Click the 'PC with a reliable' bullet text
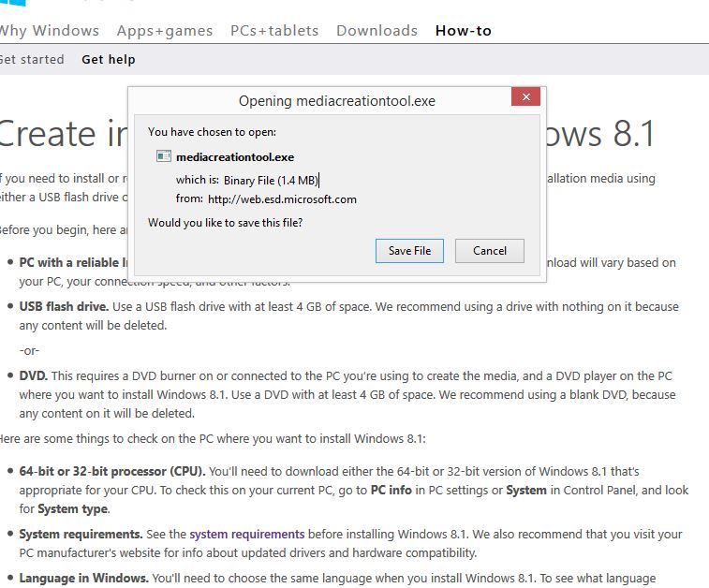 click(73, 263)
